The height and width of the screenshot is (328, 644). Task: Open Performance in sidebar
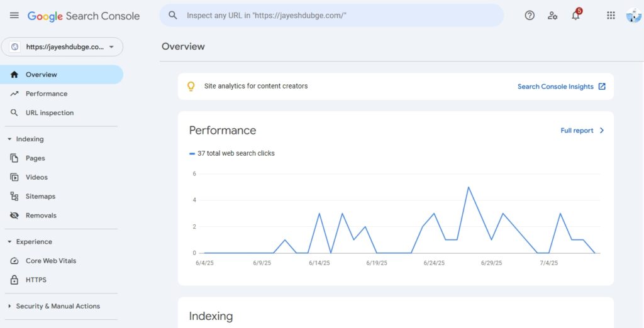(x=62, y=94)
